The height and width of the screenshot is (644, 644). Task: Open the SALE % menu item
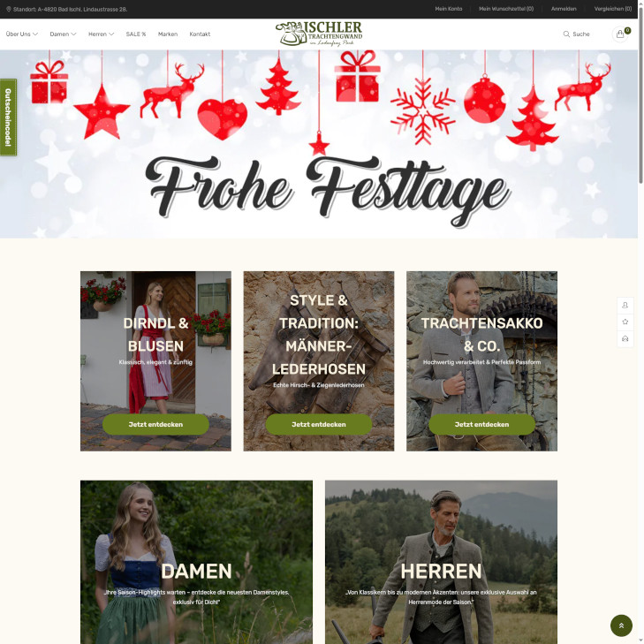[x=136, y=34]
